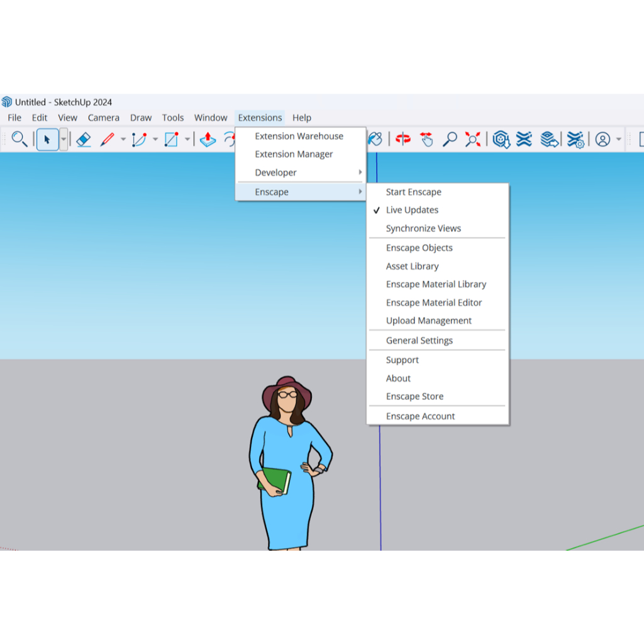Click Extension Warehouse entry
The image size is (644, 644).
(x=299, y=136)
